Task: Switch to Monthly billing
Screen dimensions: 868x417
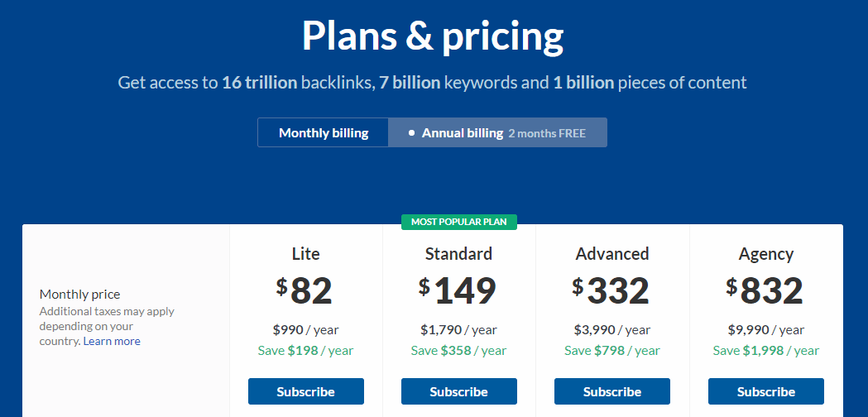Action: 324,133
